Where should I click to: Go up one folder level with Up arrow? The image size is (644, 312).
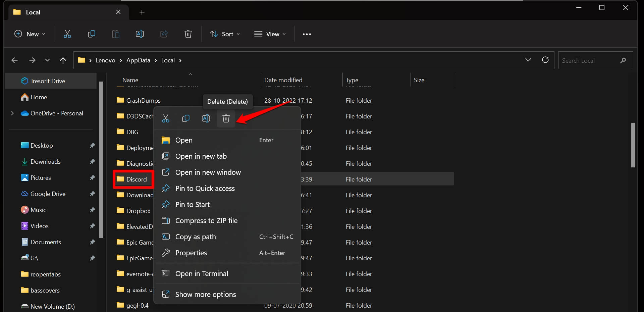63,60
